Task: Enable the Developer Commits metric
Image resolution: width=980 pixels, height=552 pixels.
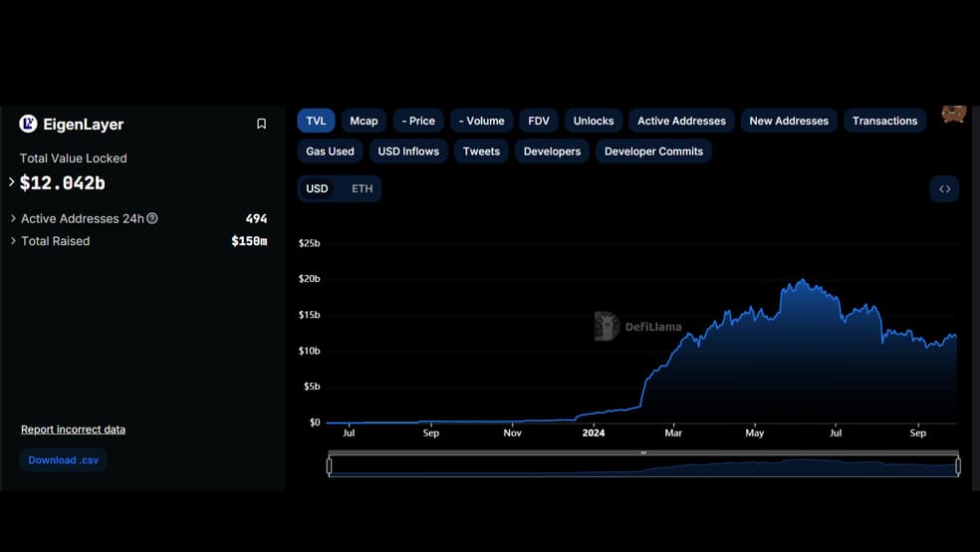Action: [653, 151]
